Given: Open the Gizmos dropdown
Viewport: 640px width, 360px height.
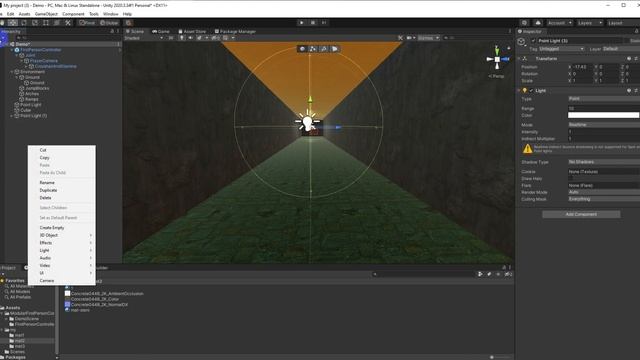Looking at the screenshot, I should (x=428, y=38).
